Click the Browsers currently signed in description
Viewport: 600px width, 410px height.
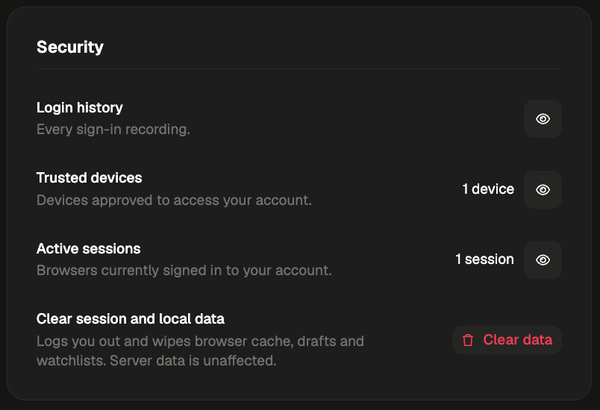[x=184, y=271]
